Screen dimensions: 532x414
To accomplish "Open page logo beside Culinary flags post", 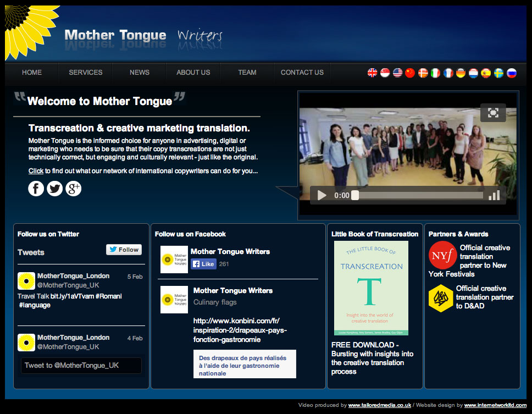I will (174, 300).
